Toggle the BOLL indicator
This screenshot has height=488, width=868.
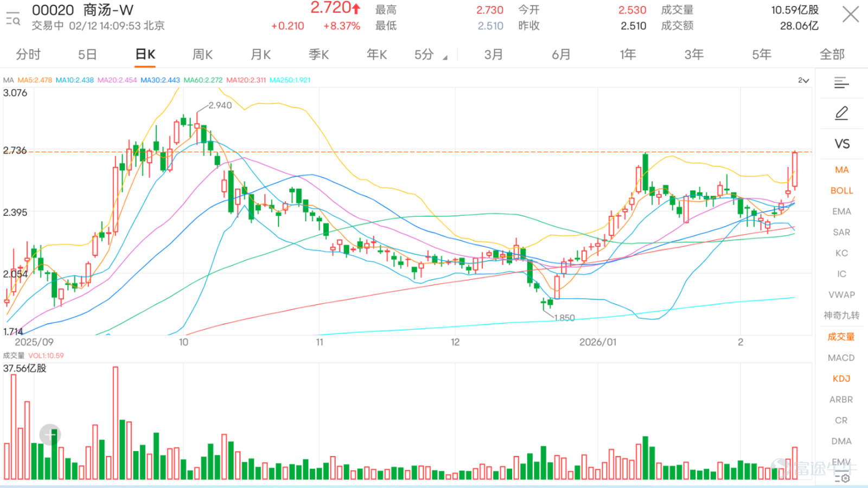tap(842, 190)
